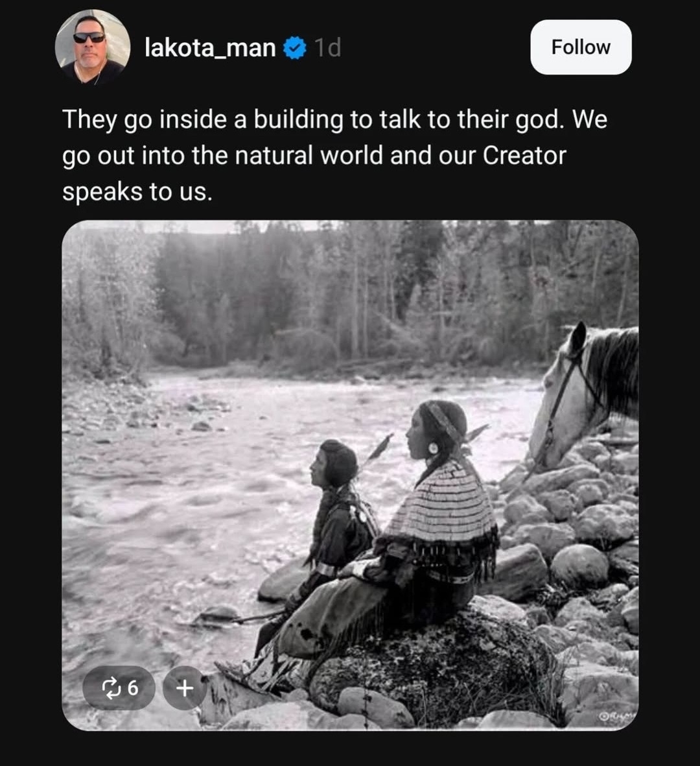This screenshot has height=766, width=700.
Task: Click the 1d post timestamp
Action: click(x=327, y=48)
